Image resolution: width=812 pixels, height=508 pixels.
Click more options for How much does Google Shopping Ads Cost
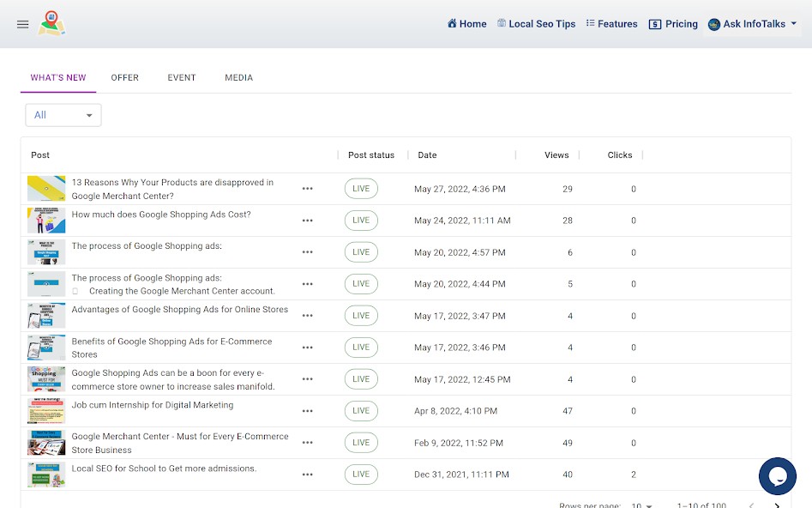(308, 221)
